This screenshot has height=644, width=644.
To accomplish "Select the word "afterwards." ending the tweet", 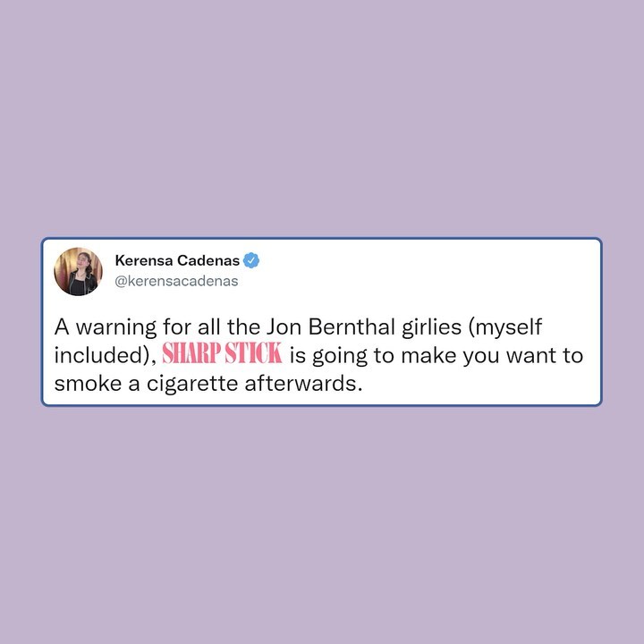I will pos(303,383).
